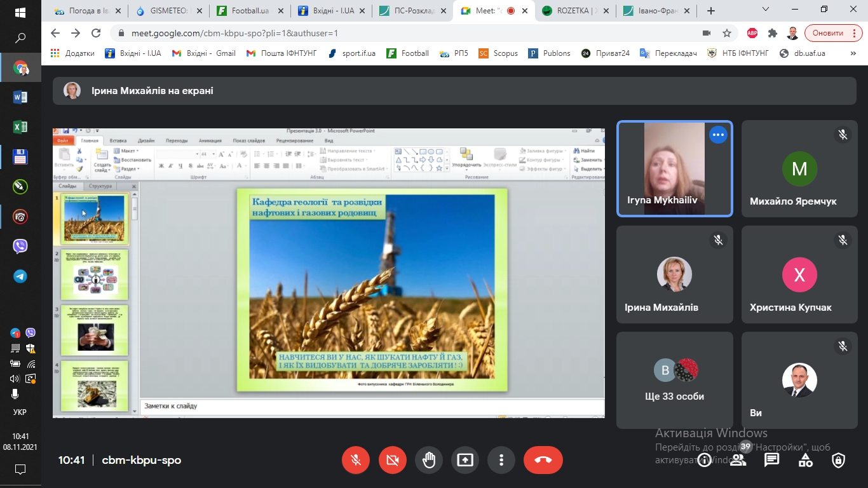Select Михайло Яремчук participant tile
Screen dimensions: 868x488
pyautogui.click(x=799, y=169)
